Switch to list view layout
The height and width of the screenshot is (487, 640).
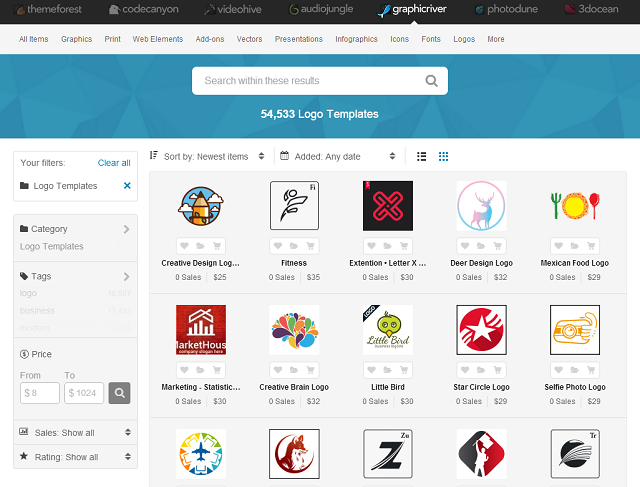[x=422, y=156]
